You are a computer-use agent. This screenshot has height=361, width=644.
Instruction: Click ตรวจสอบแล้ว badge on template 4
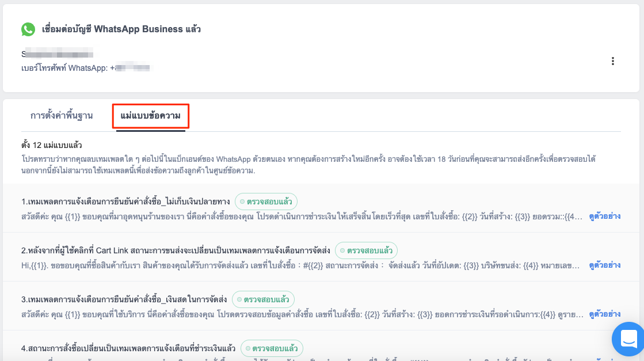(x=272, y=348)
